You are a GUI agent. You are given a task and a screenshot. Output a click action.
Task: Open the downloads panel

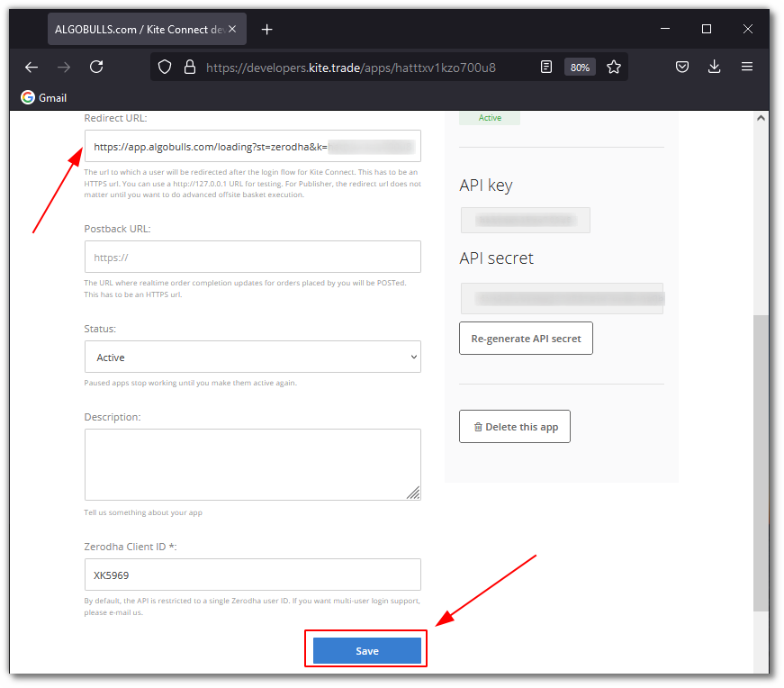(x=715, y=67)
